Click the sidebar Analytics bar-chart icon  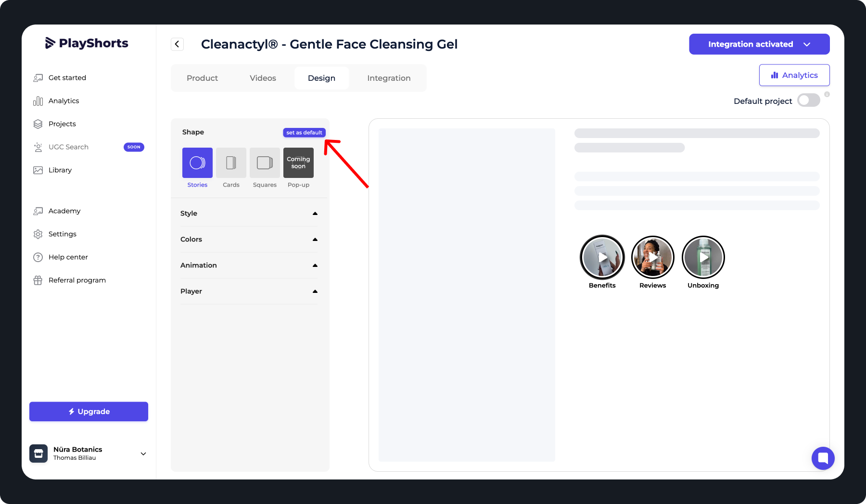click(x=38, y=101)
